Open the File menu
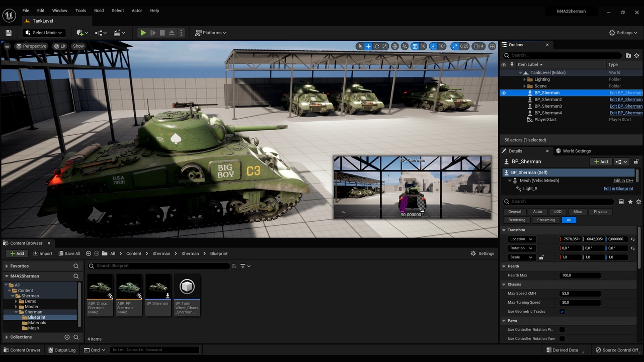This screenshot has height=362, width=644. tap(26, 11)
